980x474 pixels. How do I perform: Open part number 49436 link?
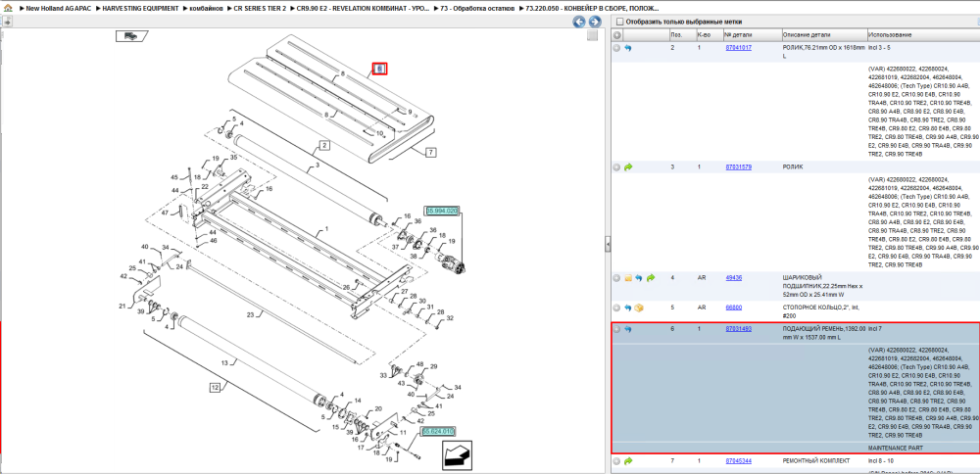pos(734,277)
